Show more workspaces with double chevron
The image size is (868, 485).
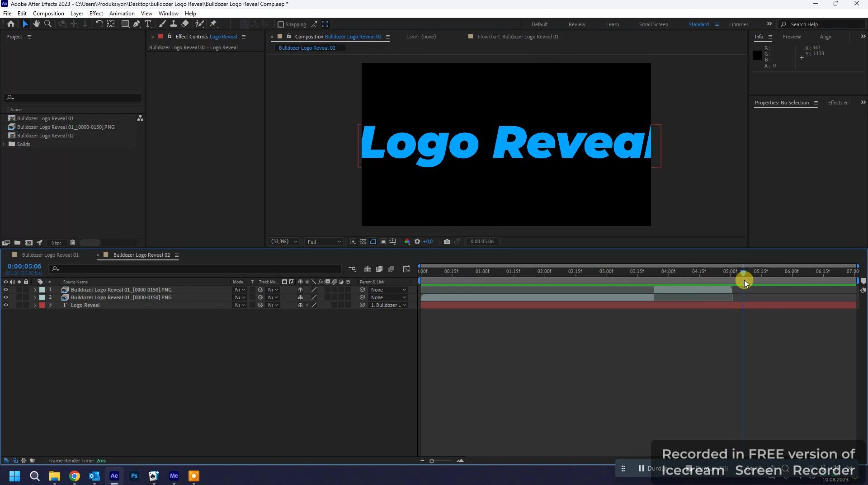[x=769, y=24]
